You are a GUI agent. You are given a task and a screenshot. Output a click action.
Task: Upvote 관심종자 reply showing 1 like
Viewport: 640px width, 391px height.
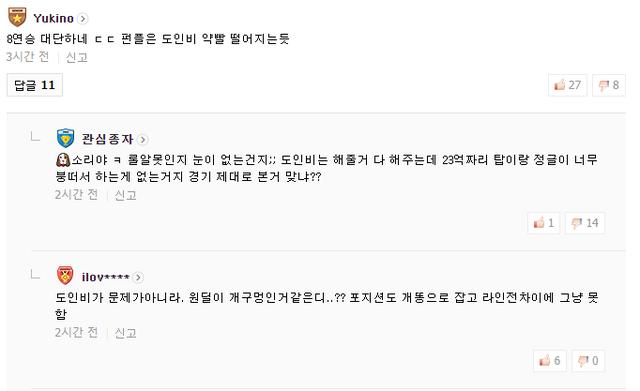(544, 223)
